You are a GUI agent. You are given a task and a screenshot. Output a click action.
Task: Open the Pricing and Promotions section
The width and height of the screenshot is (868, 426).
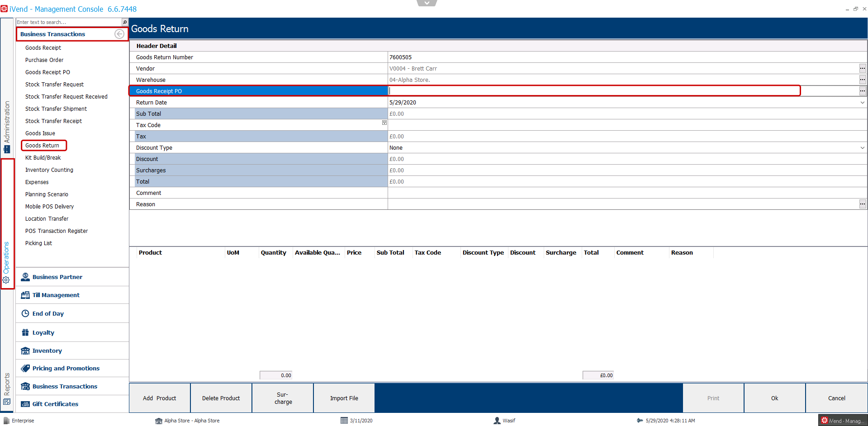coord(72,368)
